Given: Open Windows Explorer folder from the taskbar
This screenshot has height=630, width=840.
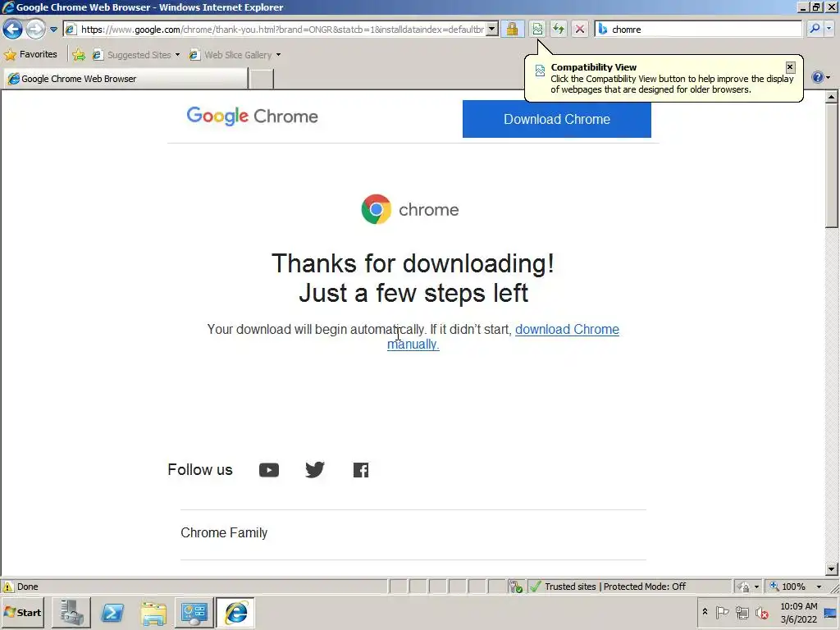Looking at the screenshot, I should pos(153,613).
